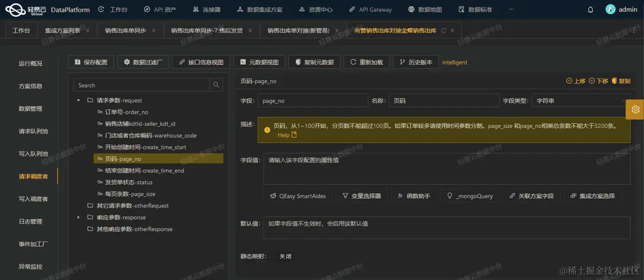This screenshot has width=644, height=280.
Task: Open API 资产 in top navigation
Action: 160,10
